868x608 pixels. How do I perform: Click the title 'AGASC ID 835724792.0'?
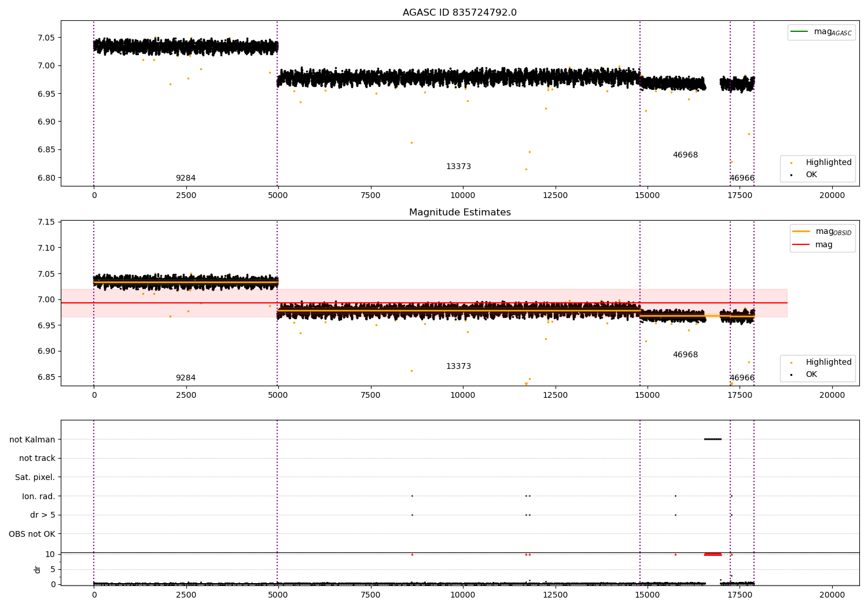click(x=459, y=13)
